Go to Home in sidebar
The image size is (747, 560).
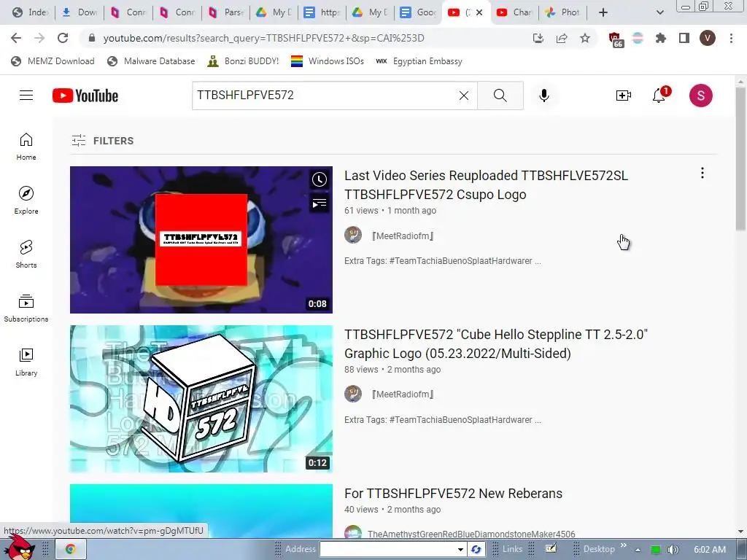26,146
